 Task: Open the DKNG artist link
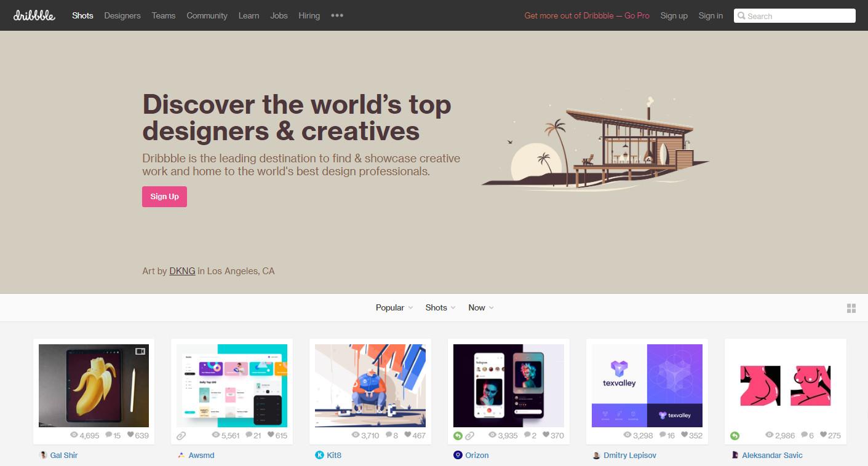pos(182,271)
